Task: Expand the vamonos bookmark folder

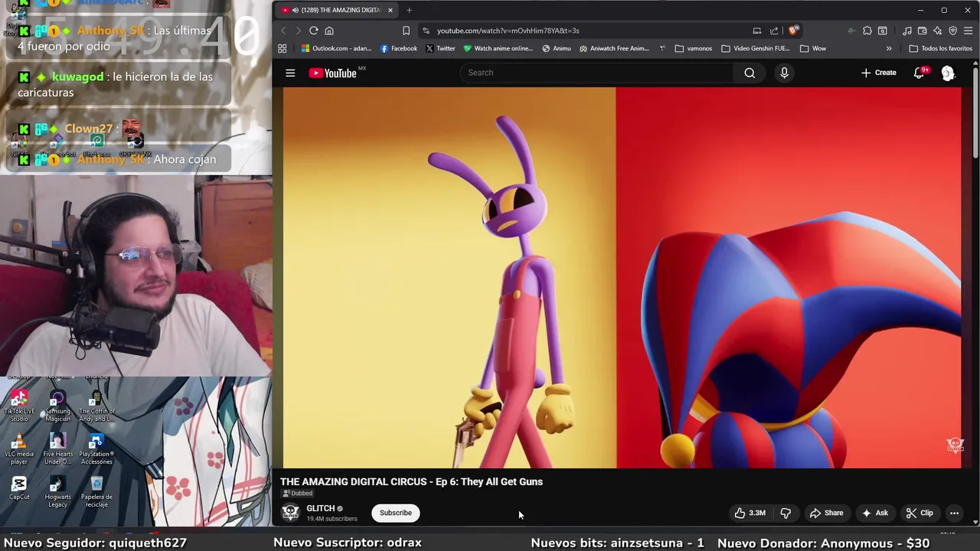Action: pos(693,48)
